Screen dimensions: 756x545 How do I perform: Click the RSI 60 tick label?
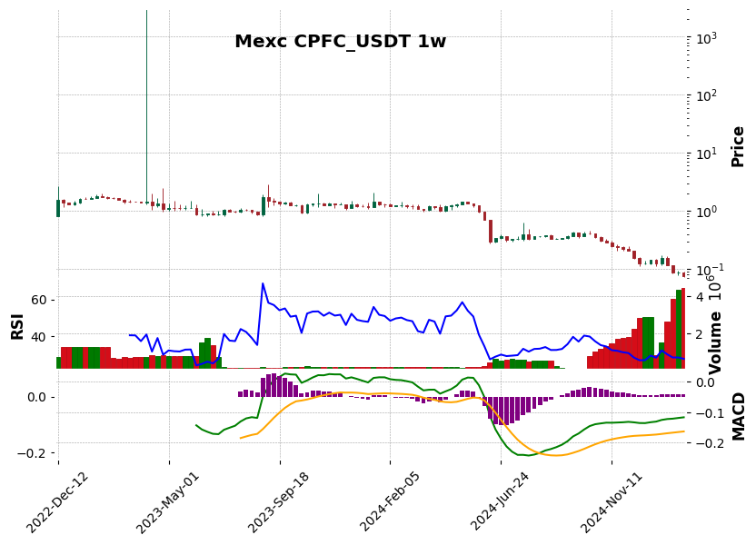[x=38, y=301]
